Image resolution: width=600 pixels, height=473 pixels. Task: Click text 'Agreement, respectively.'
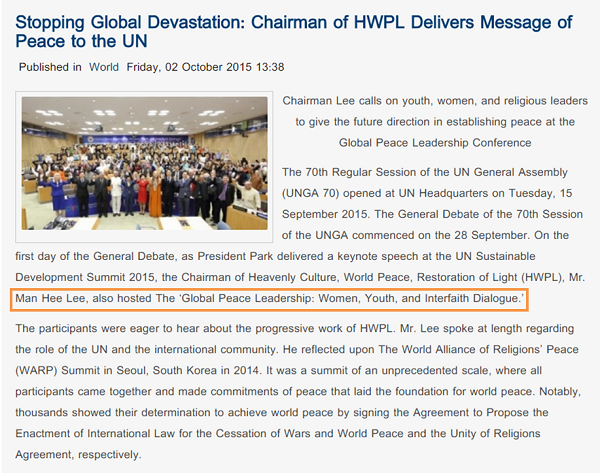[x=78, y=455]
